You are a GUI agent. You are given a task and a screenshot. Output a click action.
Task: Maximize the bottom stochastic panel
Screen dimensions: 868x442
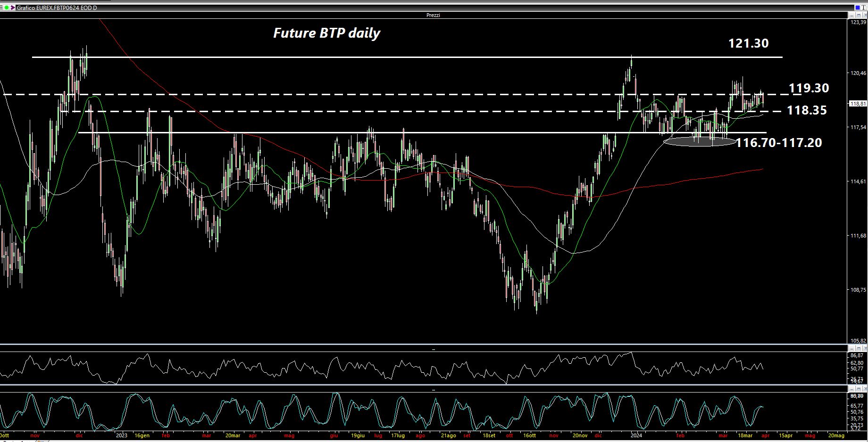coord(858,389)
